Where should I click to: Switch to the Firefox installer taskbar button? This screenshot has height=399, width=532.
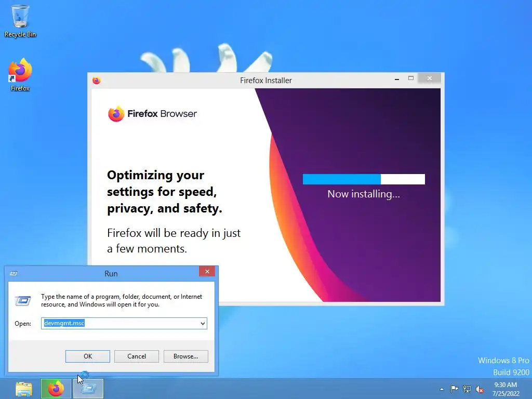click(x=56, y=389)
